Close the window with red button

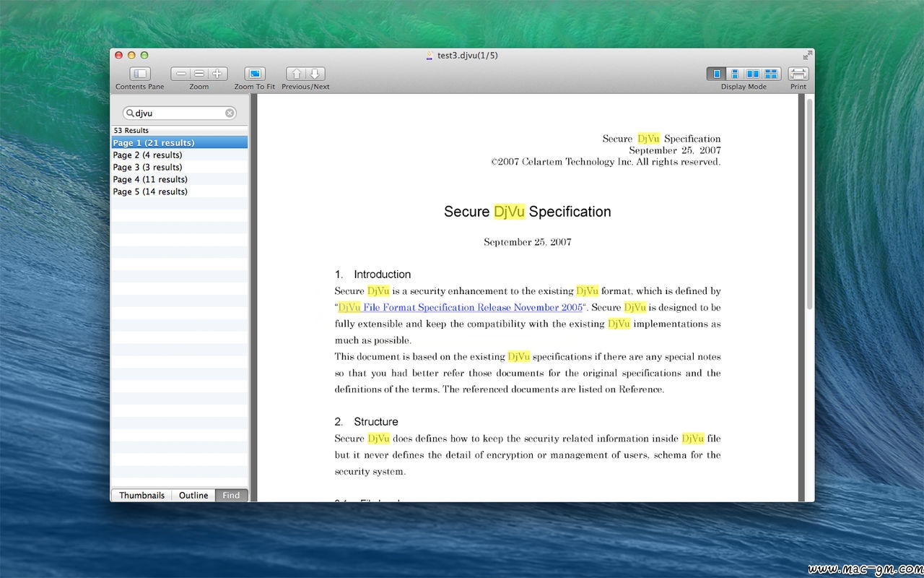(x=118, y=55)
